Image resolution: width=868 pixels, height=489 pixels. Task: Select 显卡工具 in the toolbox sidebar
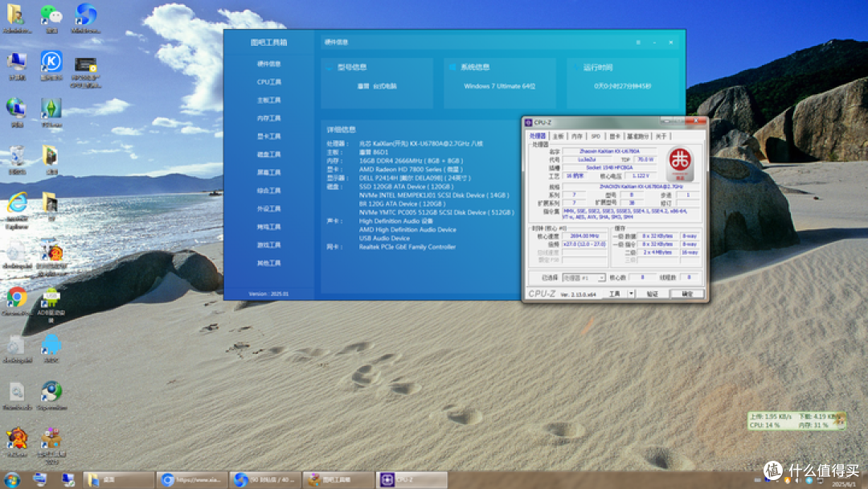(269, 136)
